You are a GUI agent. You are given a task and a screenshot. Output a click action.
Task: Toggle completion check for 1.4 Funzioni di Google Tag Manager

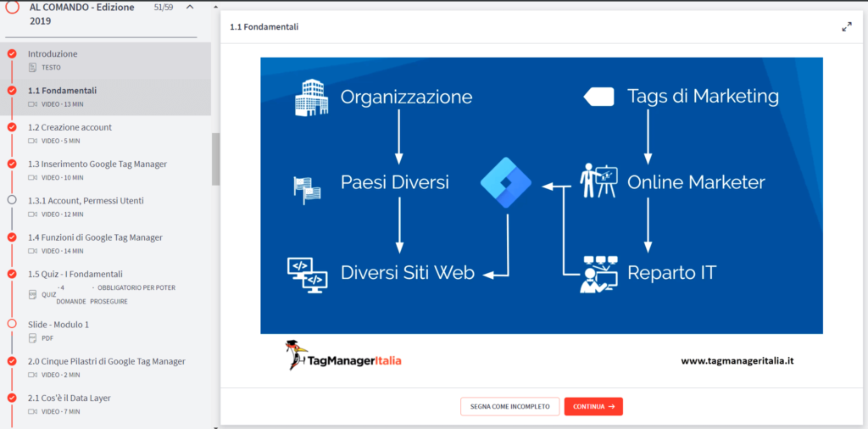(12, 237)
